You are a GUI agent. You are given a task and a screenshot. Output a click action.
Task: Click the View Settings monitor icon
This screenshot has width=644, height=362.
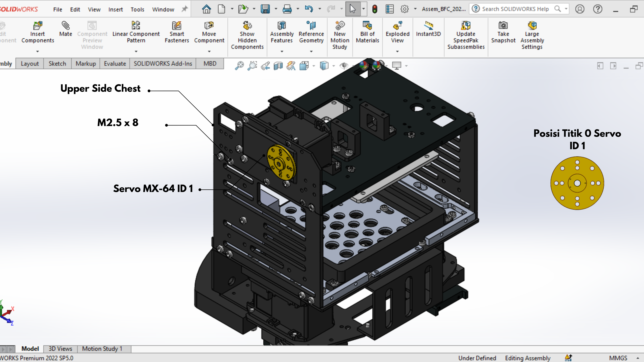click(x=396, y=66)
